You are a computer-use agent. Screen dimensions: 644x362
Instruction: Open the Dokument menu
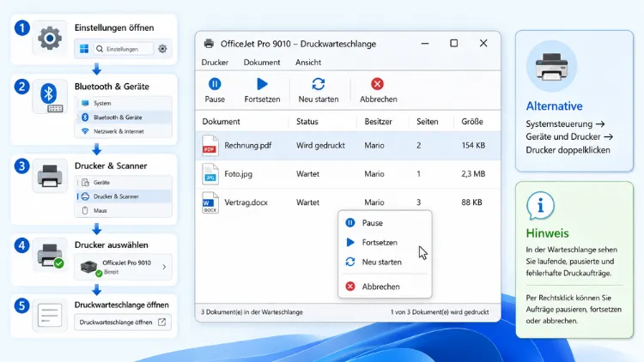click(x=262, y=63)
